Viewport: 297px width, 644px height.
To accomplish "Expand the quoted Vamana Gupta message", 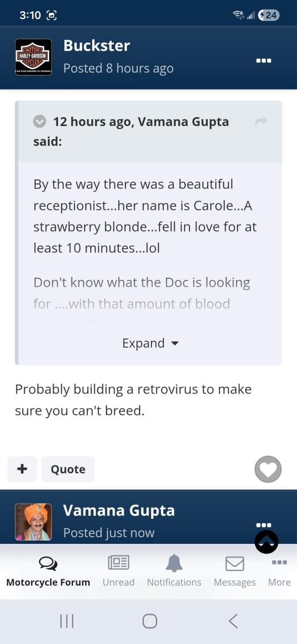I will point(150,343).
